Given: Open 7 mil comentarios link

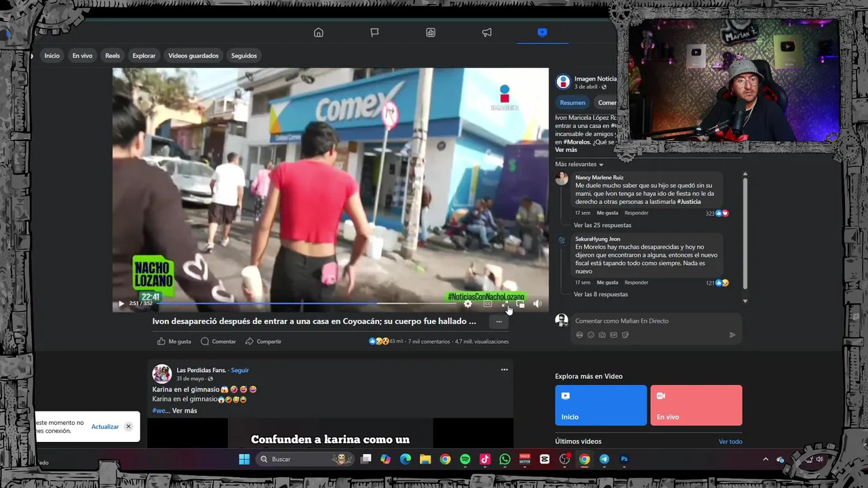Looking at the screenshot, I should [x=429, y=342].
